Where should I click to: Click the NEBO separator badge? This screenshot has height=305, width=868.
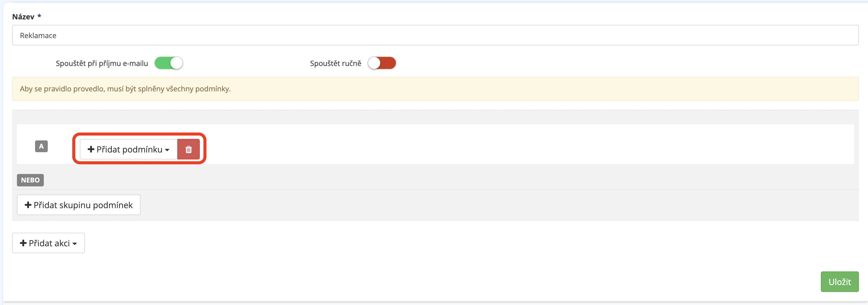click(x=30, y=180)
